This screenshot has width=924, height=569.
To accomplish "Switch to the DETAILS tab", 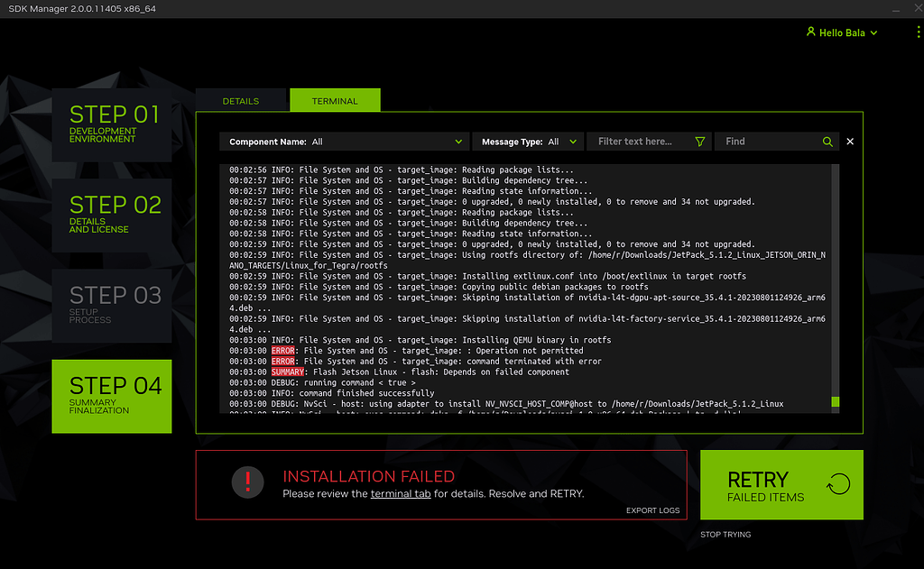I will point(242,101).
